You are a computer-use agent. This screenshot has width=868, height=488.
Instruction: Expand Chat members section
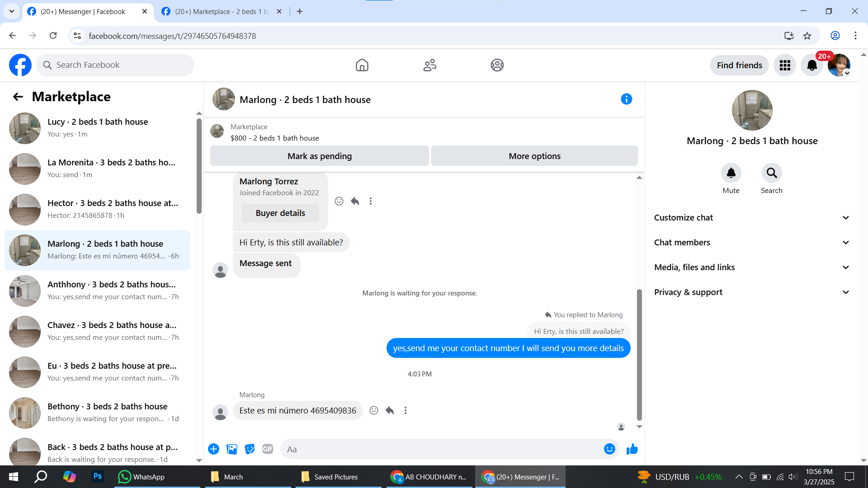point(752,243)
